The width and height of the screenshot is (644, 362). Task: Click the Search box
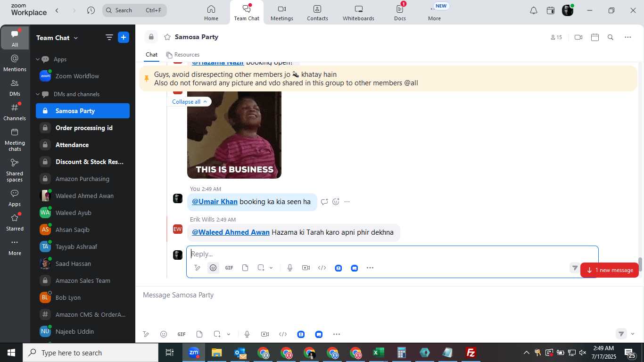(134, 10)
